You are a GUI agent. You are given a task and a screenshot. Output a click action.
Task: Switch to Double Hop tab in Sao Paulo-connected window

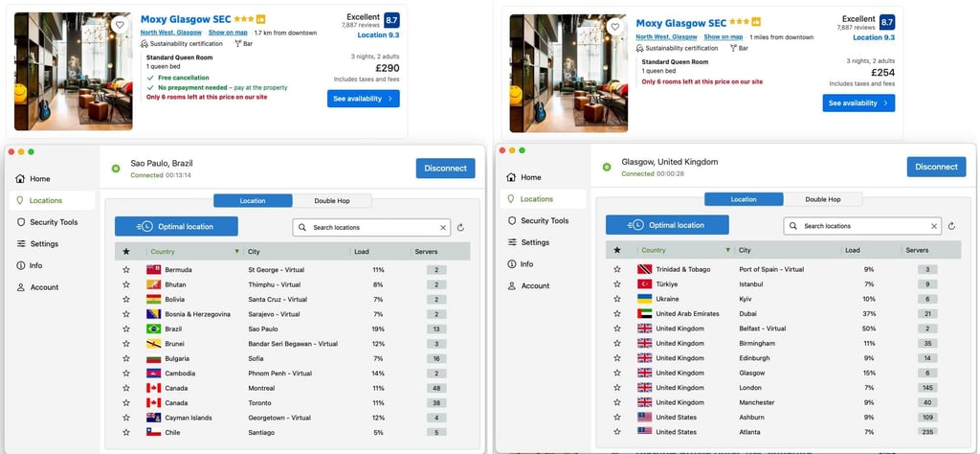332,201
